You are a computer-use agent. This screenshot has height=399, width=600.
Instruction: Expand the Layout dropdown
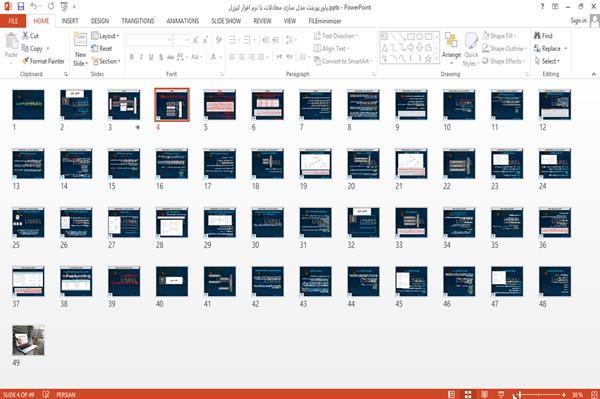[x=105, y=36]
